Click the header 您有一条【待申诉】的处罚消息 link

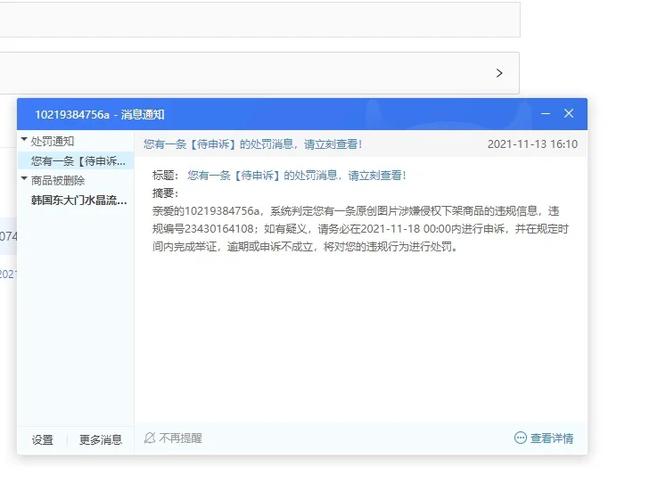click(253, 144)
